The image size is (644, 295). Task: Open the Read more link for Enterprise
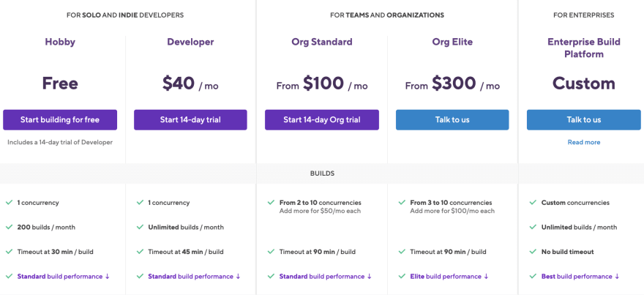[584, 142]
